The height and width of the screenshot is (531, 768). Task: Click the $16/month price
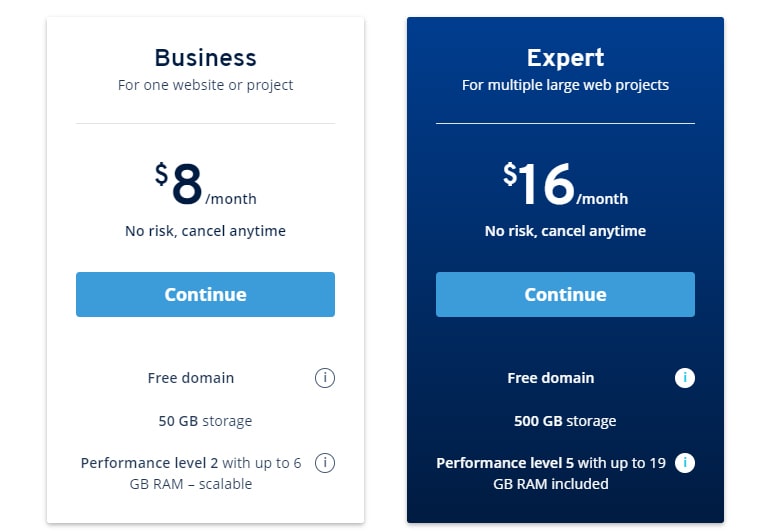pyautogui.click(x=565, y=184)
